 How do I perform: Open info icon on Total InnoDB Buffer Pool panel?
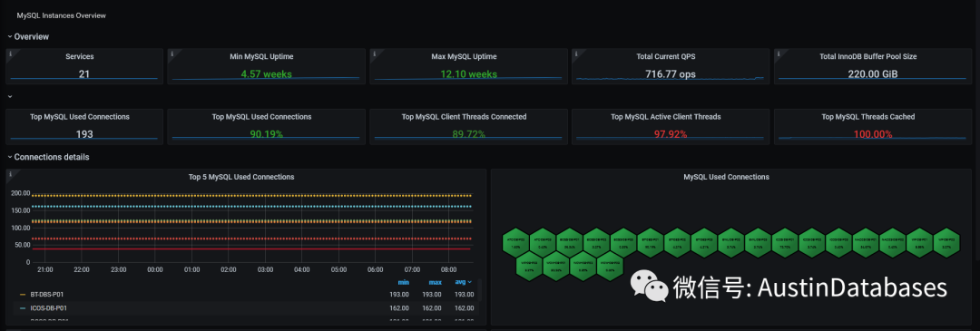coord(779,54)
